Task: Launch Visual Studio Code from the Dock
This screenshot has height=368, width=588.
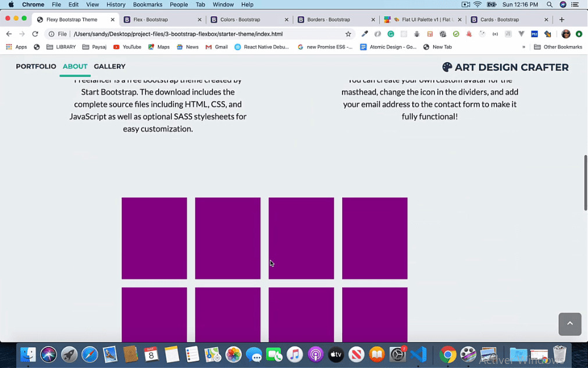Action: (419, 354)
